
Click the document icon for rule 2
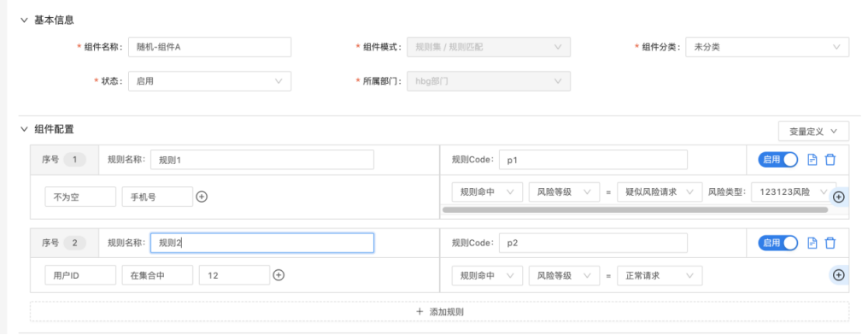(x=812, y=243)
